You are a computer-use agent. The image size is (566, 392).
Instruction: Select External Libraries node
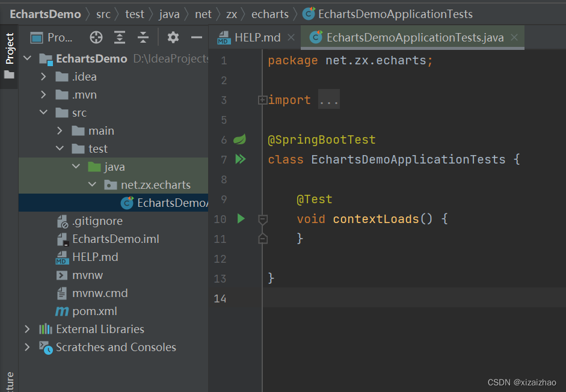(113, 329)
